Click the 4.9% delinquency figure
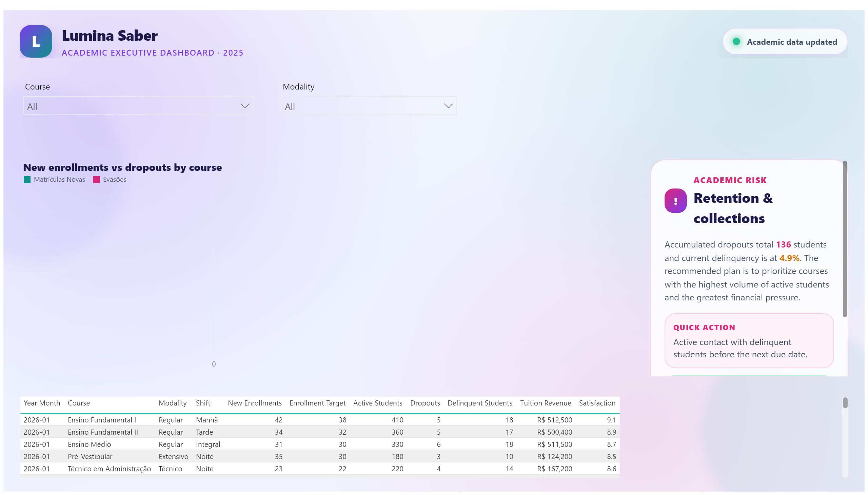868x495 pixels. (789, 258)
